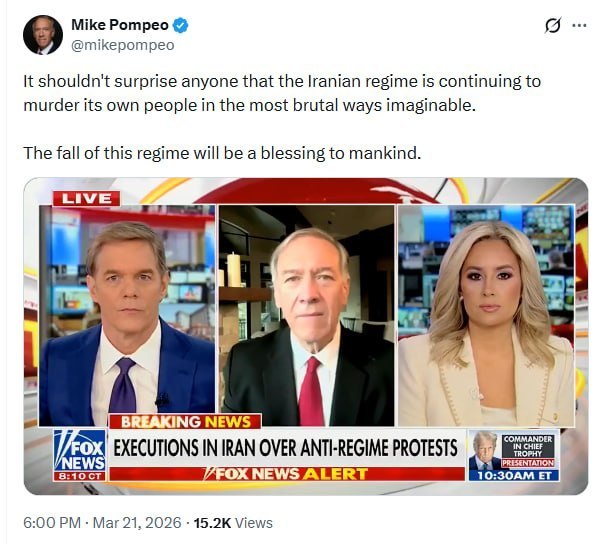605x544 pixels.
Task: Click the 10:30AM ET time label
Action: tap(514, 475)
